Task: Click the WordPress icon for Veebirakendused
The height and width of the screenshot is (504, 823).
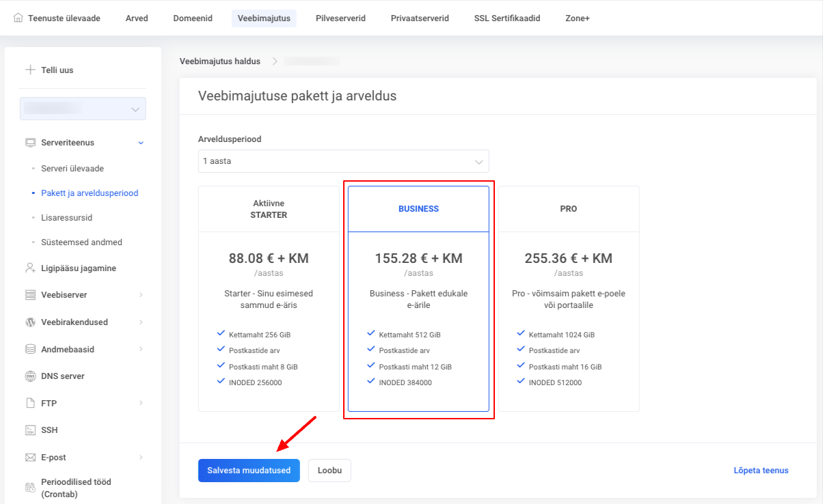Action: pyautogui.click(x=30, y=322)
